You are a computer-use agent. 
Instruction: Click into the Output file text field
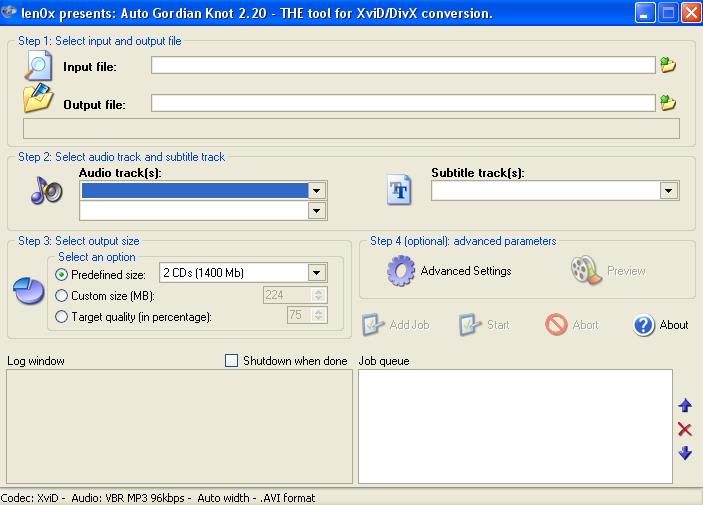pyautogui.click(x=403, y=103)
